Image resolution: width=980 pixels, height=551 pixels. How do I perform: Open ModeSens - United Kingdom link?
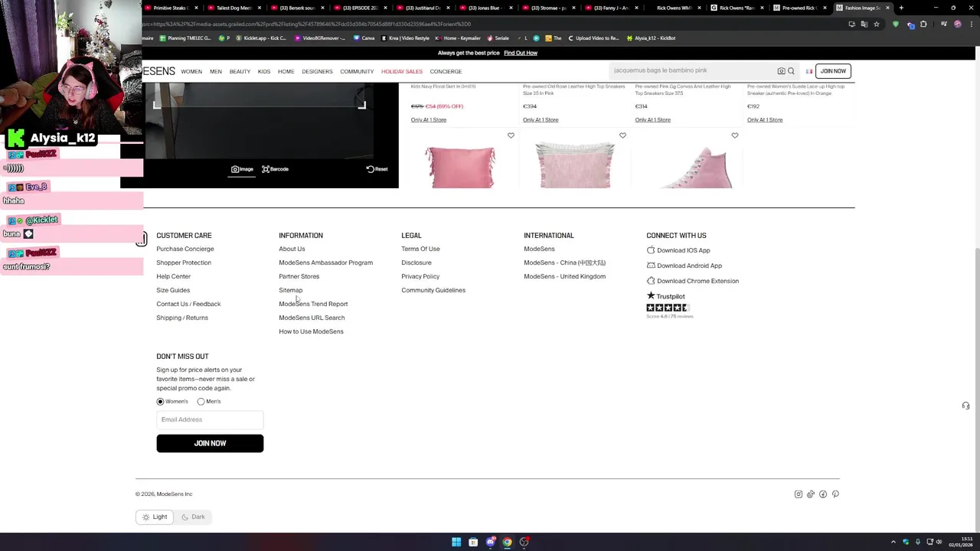564,277
